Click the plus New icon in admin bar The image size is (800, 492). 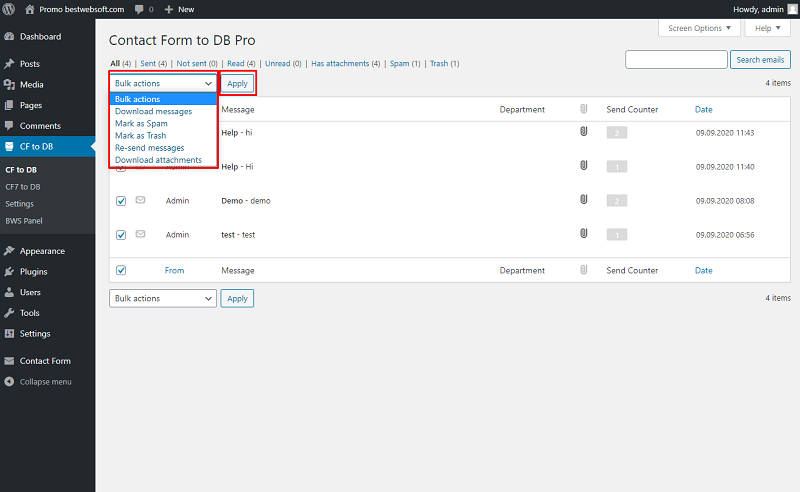click(x=169, y=9)
